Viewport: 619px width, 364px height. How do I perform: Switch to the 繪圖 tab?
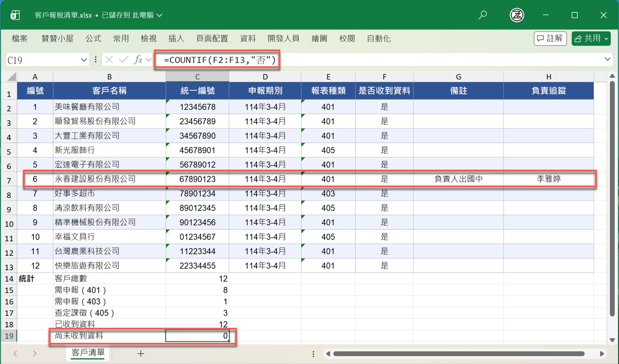(x=320, y=38)
